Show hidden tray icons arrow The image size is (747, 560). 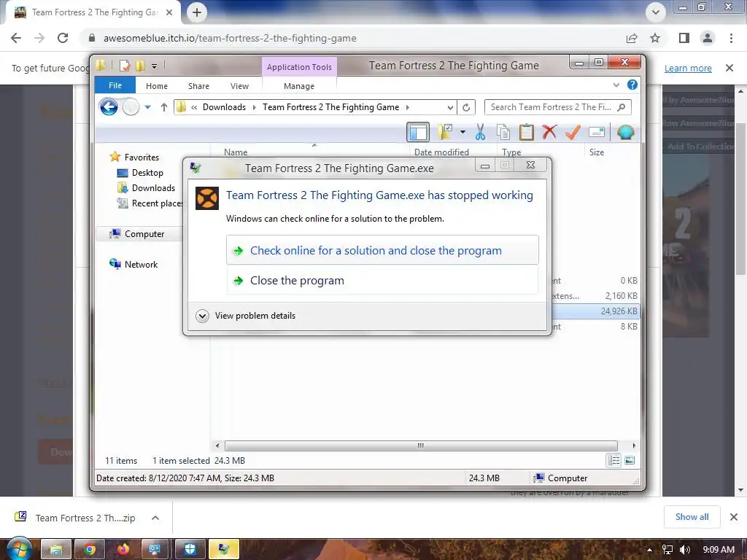pos(649,550)
